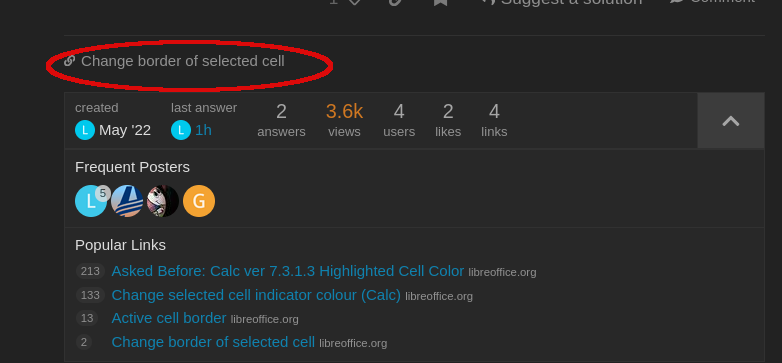Click the bookmark icon in the post actions

pos(440,2)
